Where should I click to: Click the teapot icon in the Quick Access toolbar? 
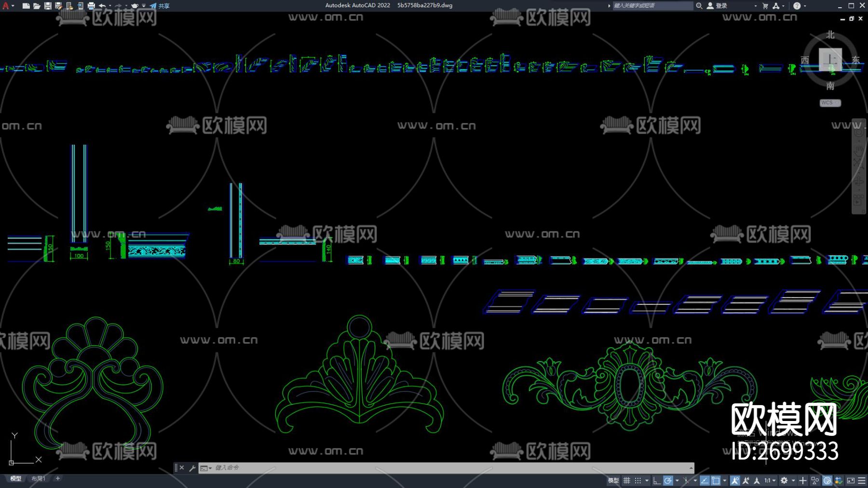click(x=135, y=6)
